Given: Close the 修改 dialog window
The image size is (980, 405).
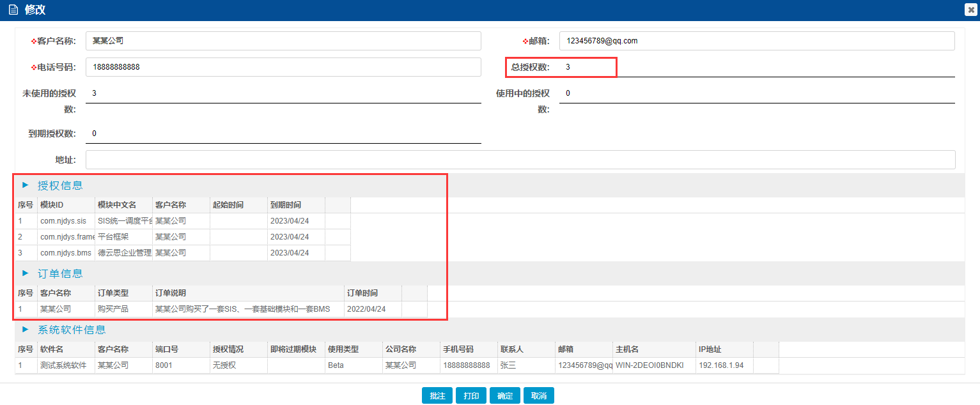Looking at the screenshot, I should [x=970, y=10].
